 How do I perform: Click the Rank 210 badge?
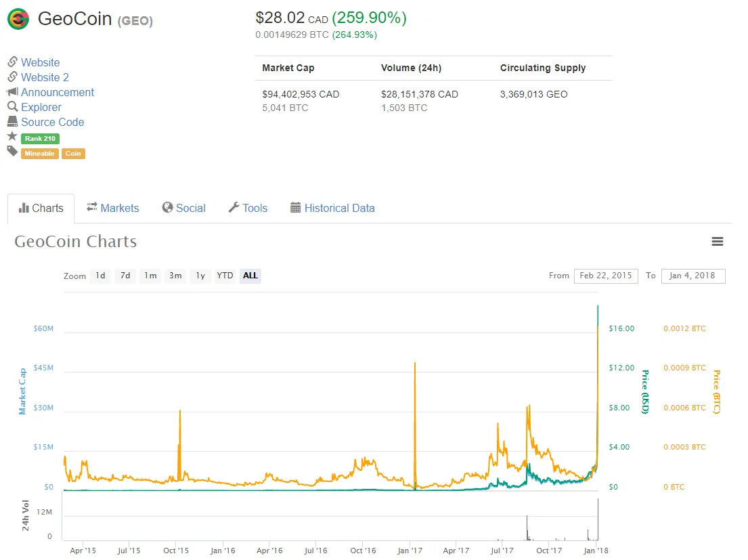pos(40,138)
